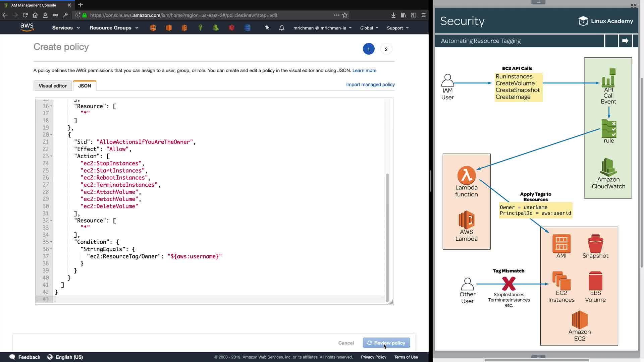This screenshot has height=362, width=644.
Task: Switch to the Visual editor tab
Action: (53, 86)
